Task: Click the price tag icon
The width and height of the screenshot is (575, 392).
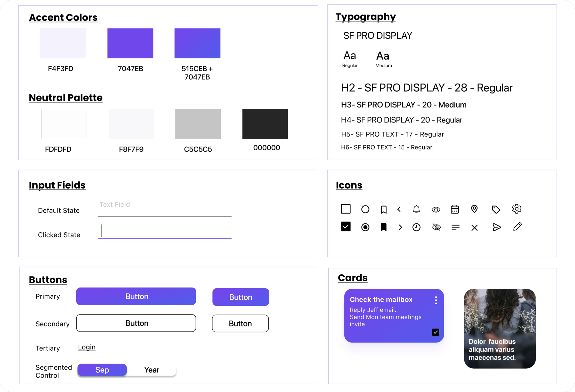Action: click(x=496, y=209)
